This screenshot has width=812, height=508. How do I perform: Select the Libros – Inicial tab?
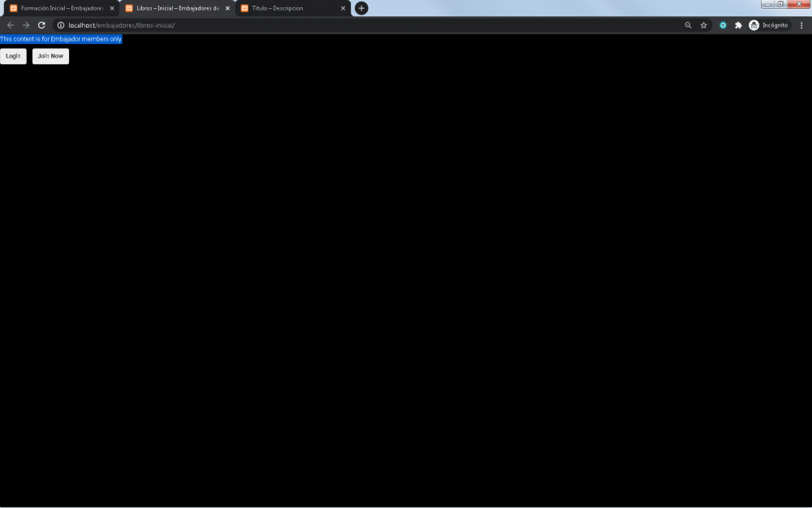click(177, 8)
